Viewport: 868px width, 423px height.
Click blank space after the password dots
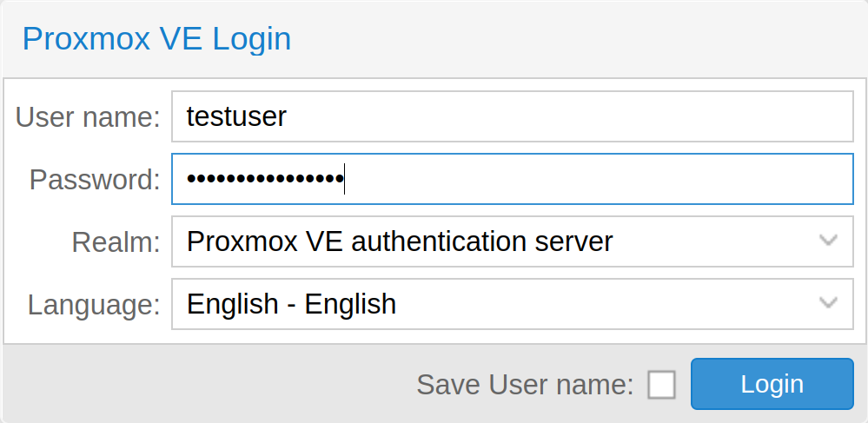(600, 179)
